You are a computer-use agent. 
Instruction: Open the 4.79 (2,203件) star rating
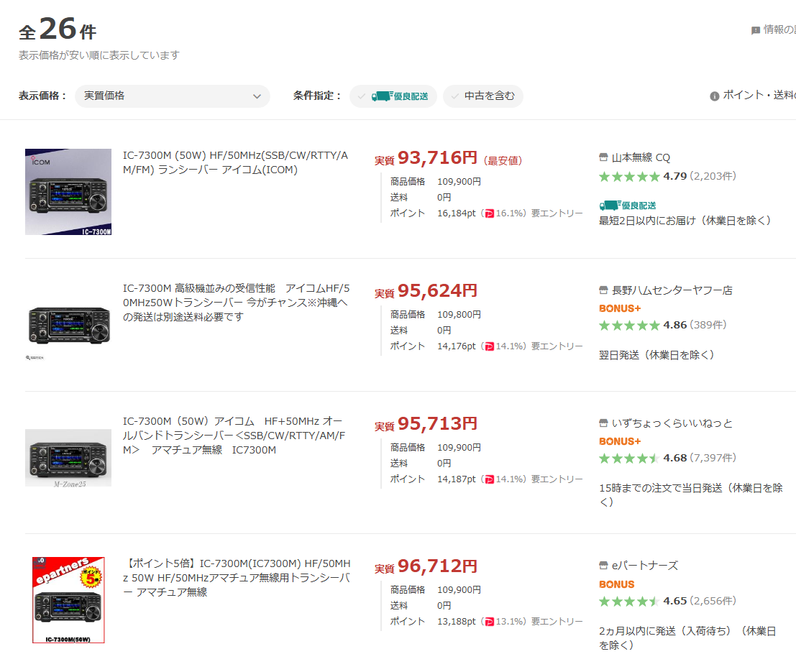tap(667, 176)
